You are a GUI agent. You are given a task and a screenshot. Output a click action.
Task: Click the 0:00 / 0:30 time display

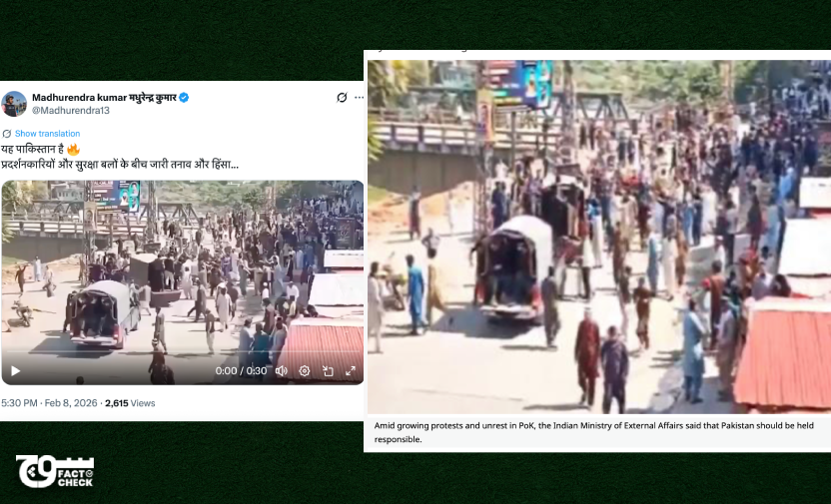(x=241, y=371)
